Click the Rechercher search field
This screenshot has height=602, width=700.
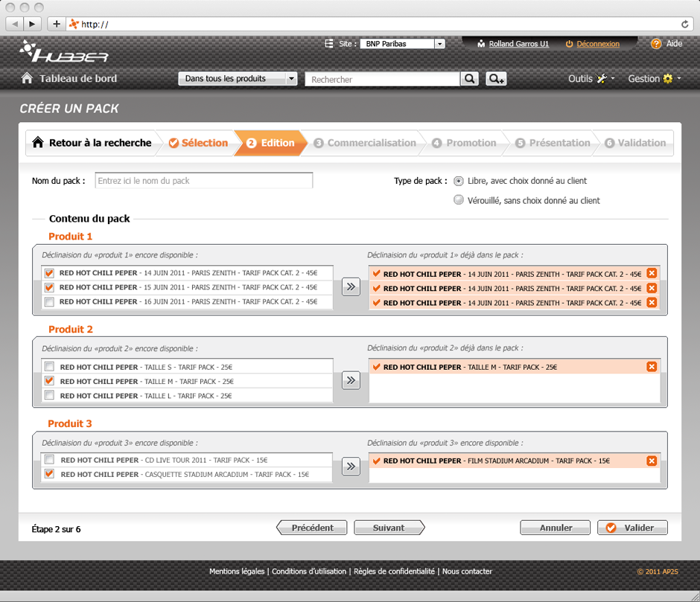[x=382, y=79]
